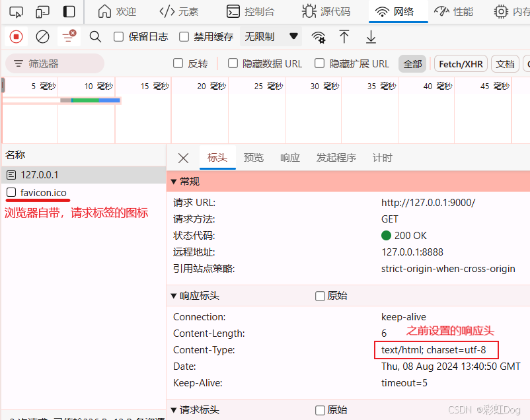
Task: Toggle device emulation mode
Action: [x=42, y=12]
